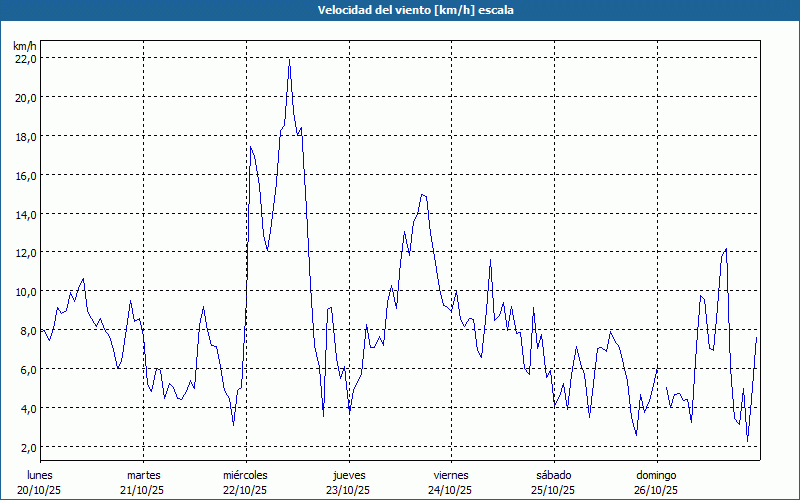Viewport: 800px width, 500px height.
Task: Click the 12,0 y-axis value
Action: (25, 253)
